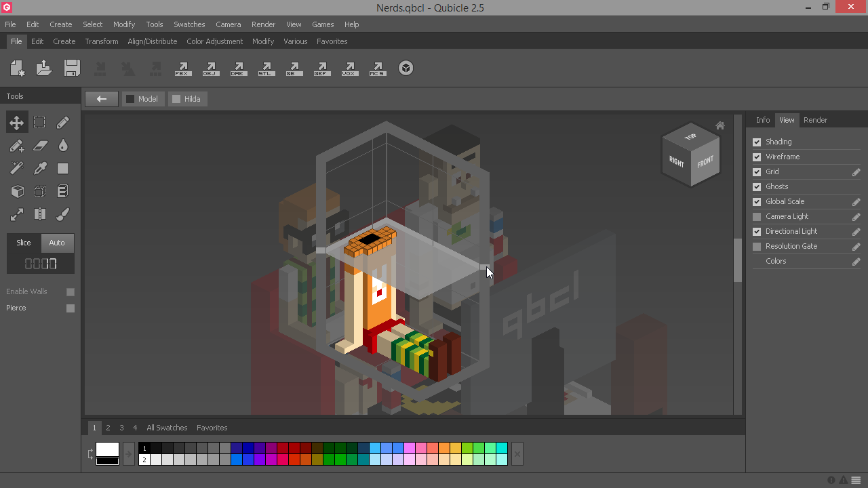The width and height of the screenshot is (868, 488).
Task: Export the model as FBX
Action: (x=183, y=68)
